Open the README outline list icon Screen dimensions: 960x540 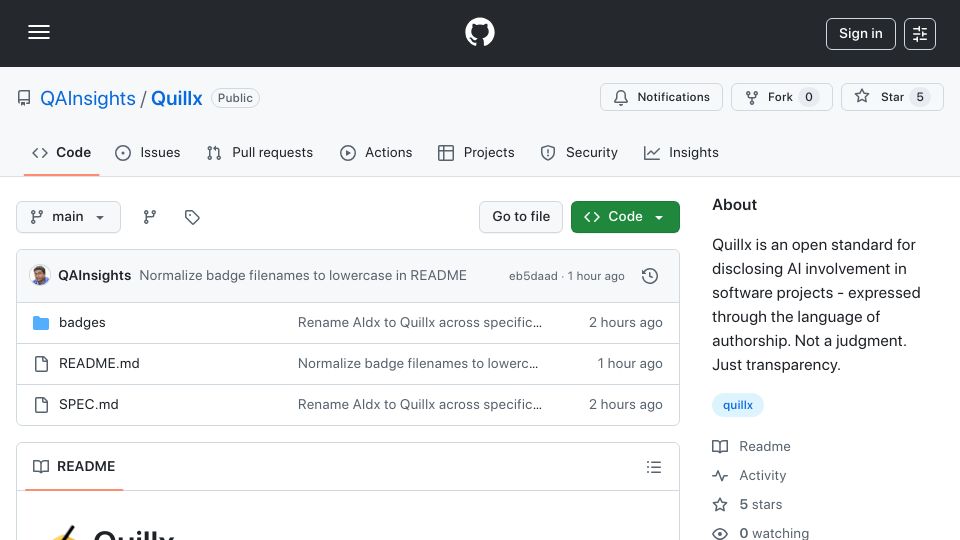pos(653,467)
